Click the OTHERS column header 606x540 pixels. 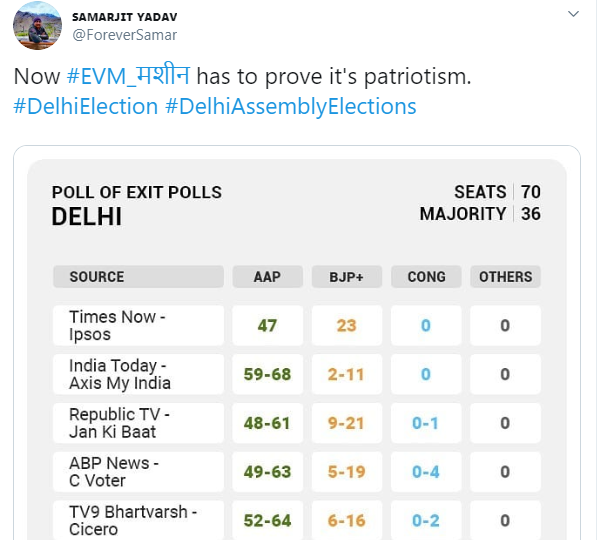coord(506,277)
